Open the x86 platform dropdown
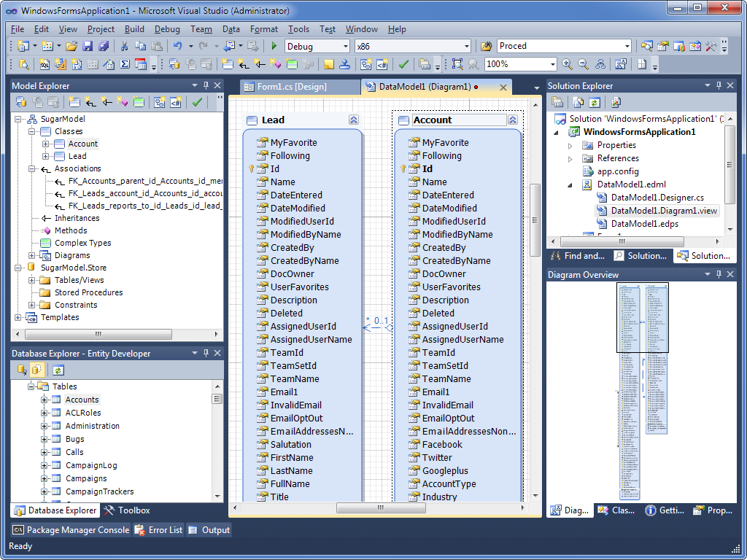747x560 pixels. tap(467, 46)
